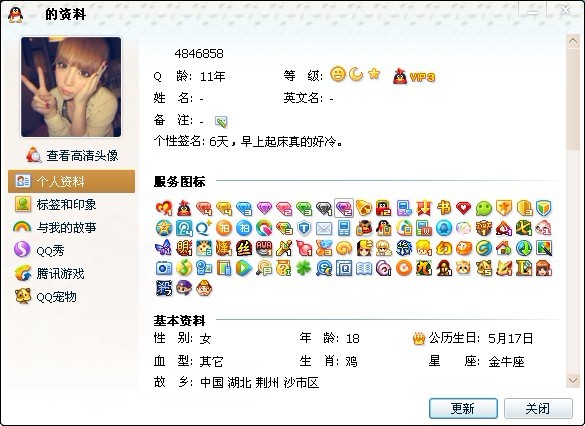Click the green four-leaf clover service icon
Viewport: 585px width, 426px height.
click(304, 268)
